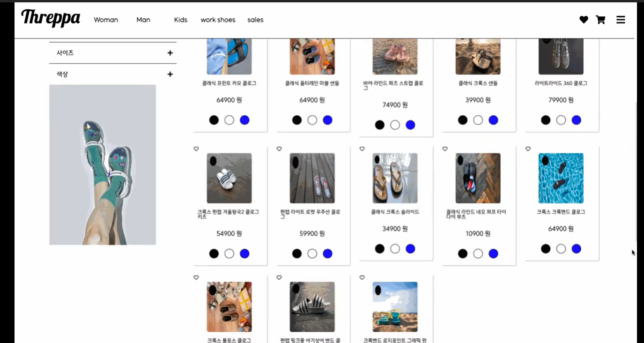Image resolution: width=644 pixels, height=343 pixels.
Task: Click the 사이즈 filter label
Action: (x=65, y=53)
